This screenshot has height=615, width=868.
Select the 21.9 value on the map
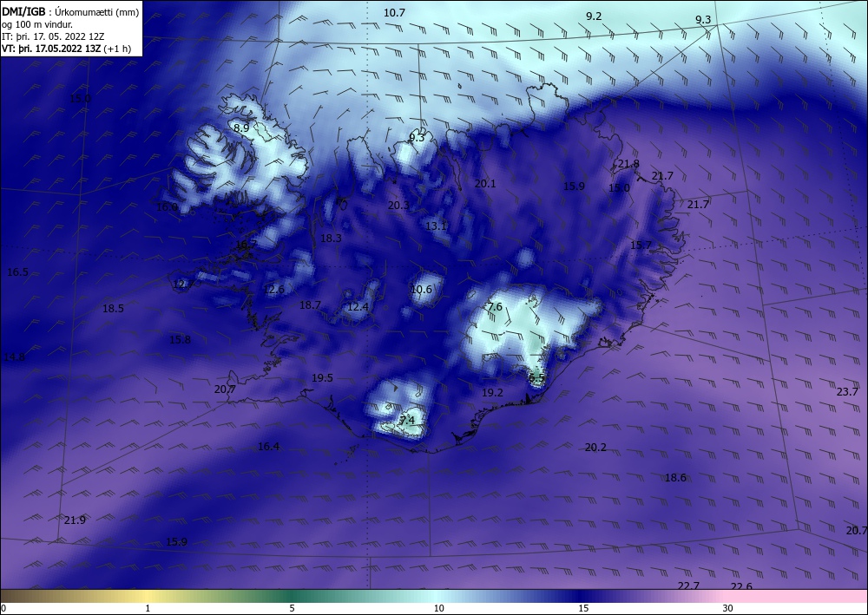tap(75, 520)
